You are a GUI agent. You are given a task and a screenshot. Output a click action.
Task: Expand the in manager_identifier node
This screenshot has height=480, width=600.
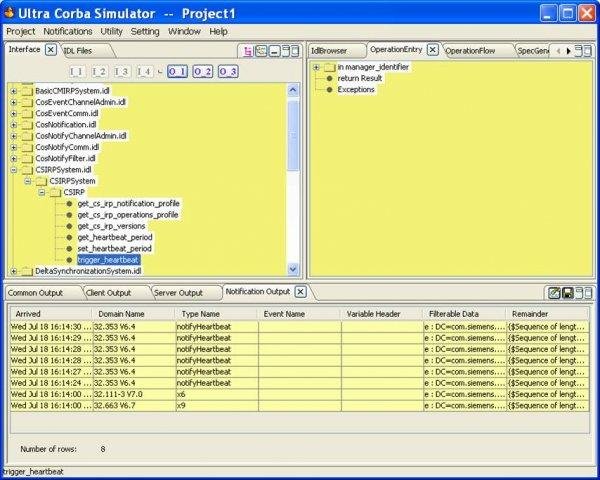click(x=316, y=67)
